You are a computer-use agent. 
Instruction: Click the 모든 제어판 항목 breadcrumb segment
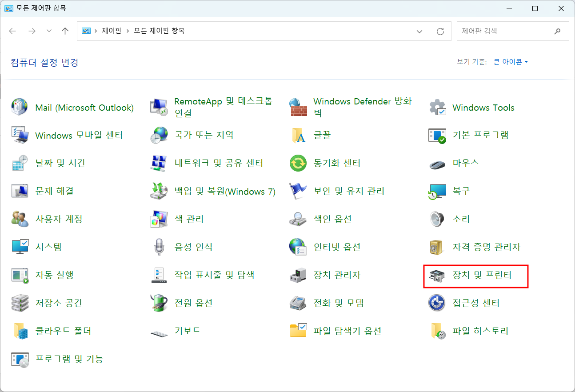click(x=159, y=31)
